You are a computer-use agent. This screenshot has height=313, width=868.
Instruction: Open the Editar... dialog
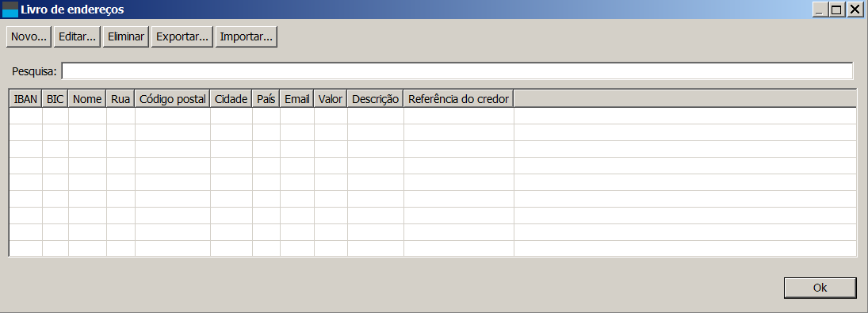point(78,37)
